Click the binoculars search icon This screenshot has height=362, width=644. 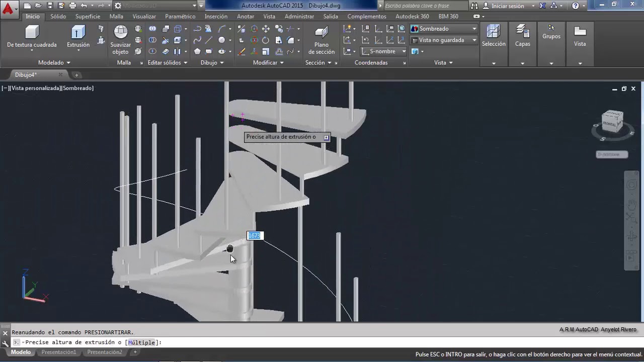click(x=474, y=6)
